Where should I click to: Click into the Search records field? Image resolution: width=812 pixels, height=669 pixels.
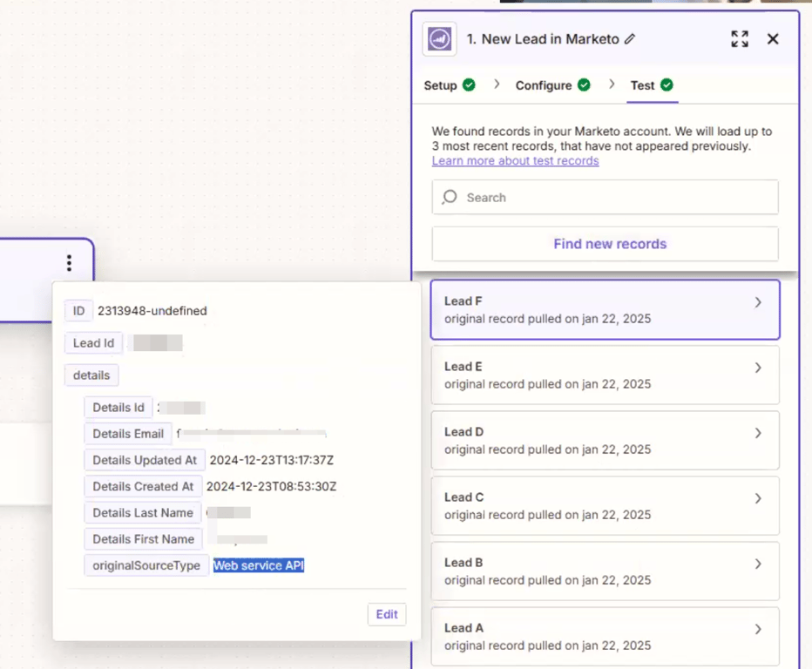pos(605,197)
